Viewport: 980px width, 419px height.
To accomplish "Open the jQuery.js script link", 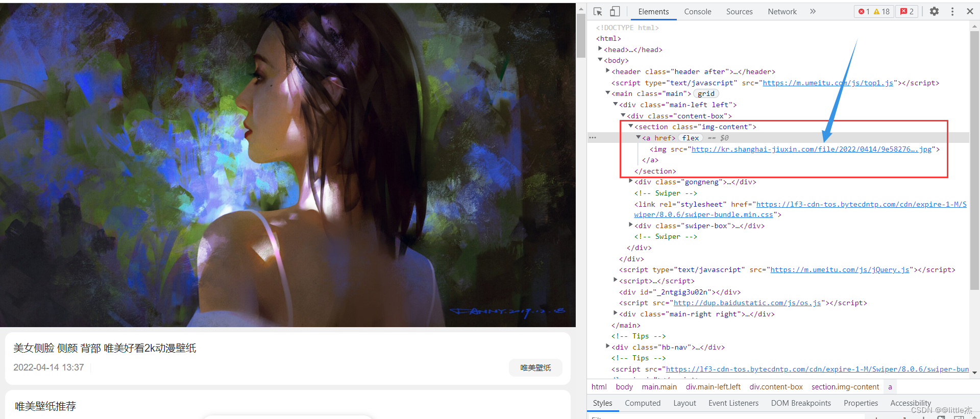I will 840,269.
